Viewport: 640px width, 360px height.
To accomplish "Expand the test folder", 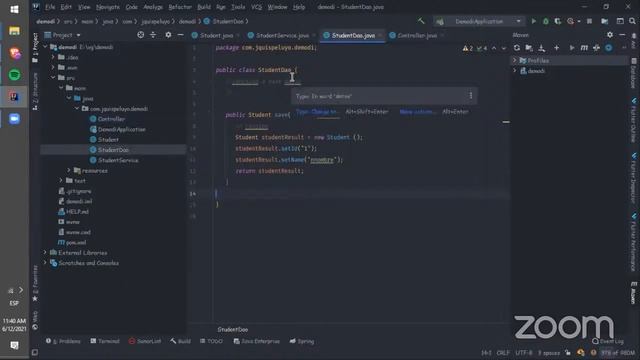I will [x=61, y=180].
